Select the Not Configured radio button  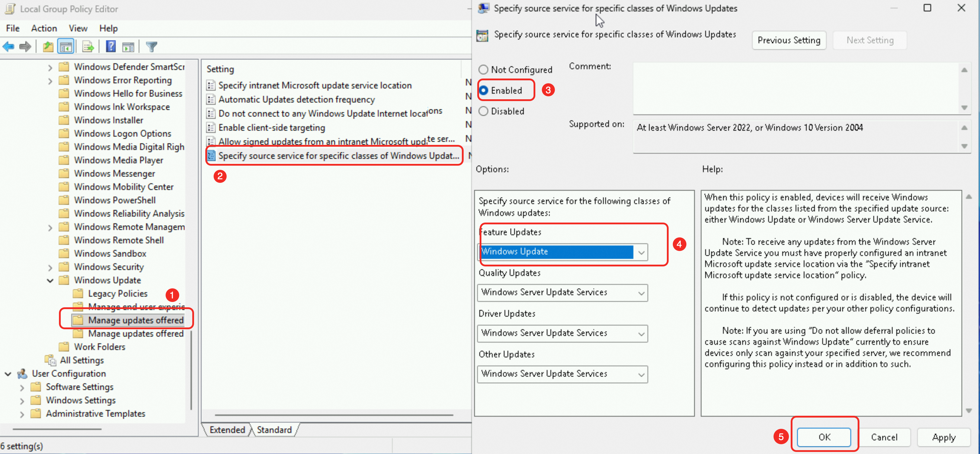(x=483, y=70)
